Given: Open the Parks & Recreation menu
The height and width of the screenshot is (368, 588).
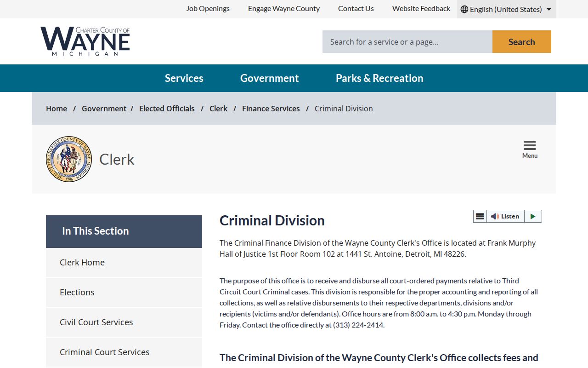Looking at the screenshot, I should point(379,78).
